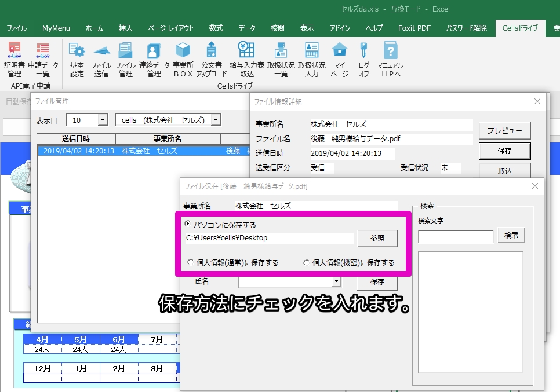The height and width of the screenshot is (392, 560).
Task: Click 5月 cell in month table
Action: click(x=81, y=339)
